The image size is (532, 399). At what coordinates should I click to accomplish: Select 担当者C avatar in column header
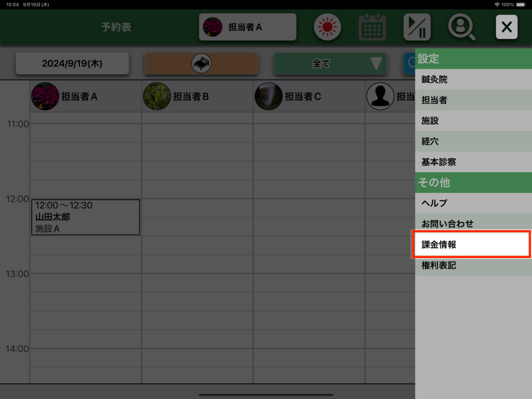(x=269, y=96)
